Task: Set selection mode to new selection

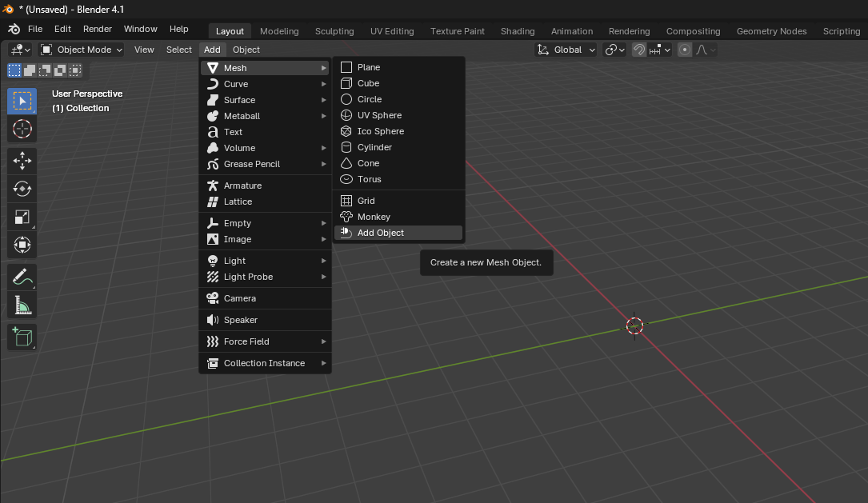Action: (x=14, y=70)
